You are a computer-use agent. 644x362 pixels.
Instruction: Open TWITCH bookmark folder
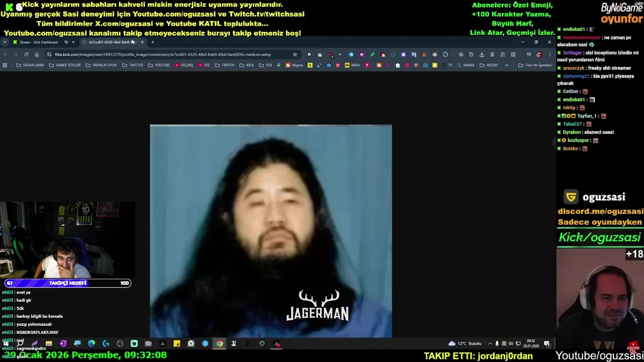(x=224, y=65)
